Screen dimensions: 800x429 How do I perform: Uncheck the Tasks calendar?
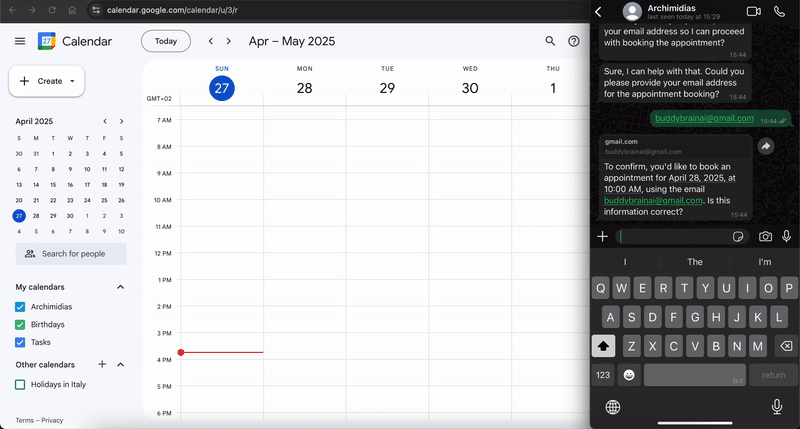click(20, 342)
